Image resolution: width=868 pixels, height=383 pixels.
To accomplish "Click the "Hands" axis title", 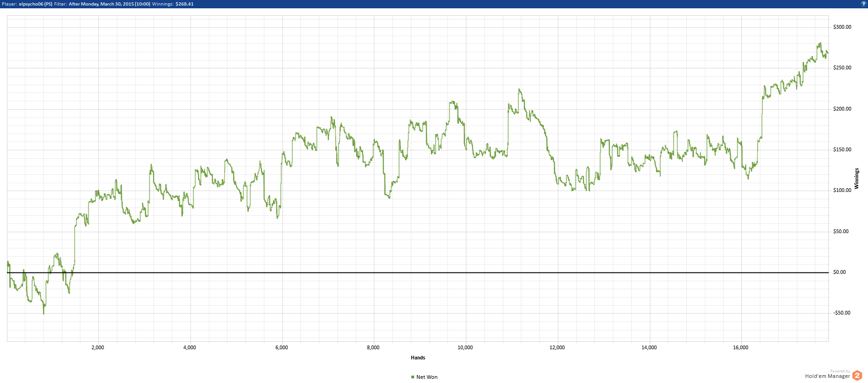I will coord(418,358).
